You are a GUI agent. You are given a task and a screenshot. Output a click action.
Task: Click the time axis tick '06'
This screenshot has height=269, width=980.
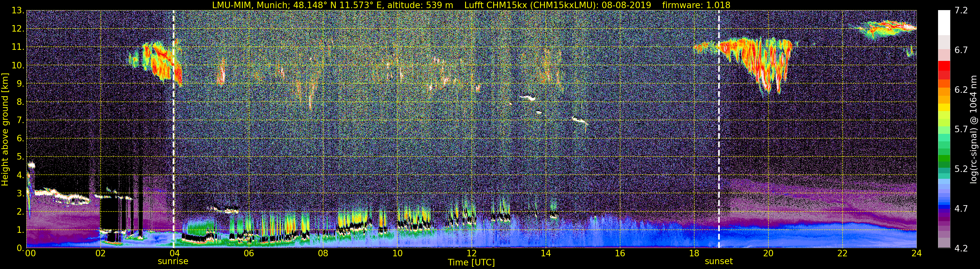click(249, 253)
